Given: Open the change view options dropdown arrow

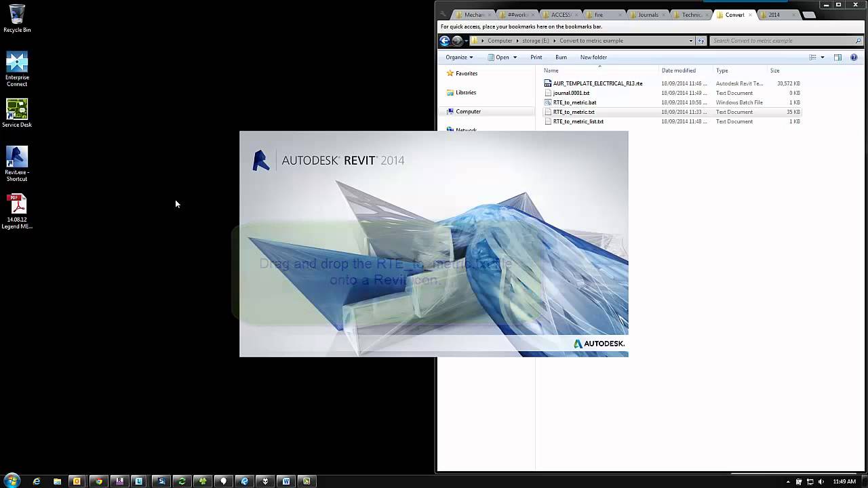Looking at the screenshot, I should pos(823,58).
